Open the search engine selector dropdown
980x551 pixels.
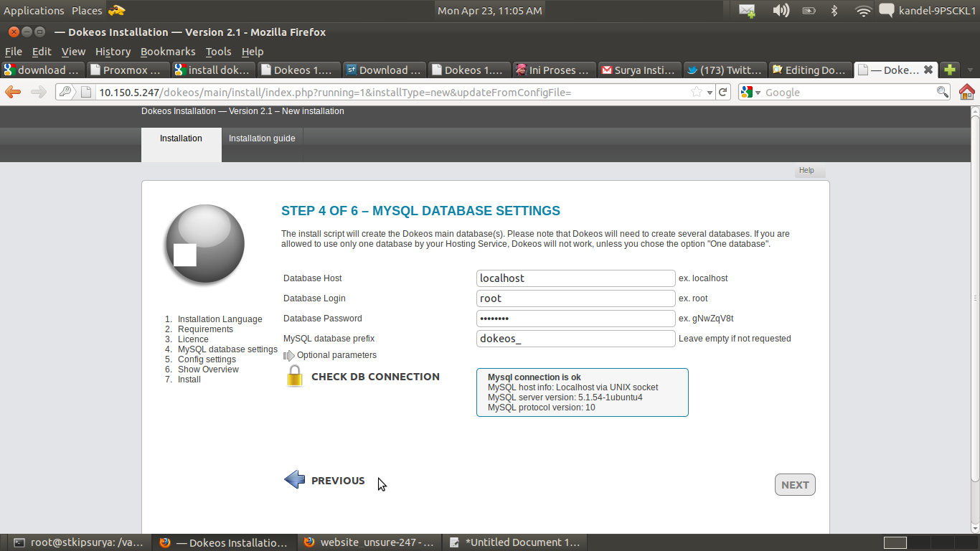point(750,92)
